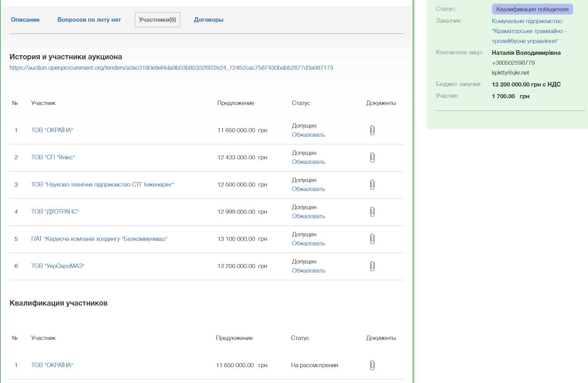Open participant ТОВ "СП "Янікс"
This screenshot has height=383, width=588.
[53, 158]
